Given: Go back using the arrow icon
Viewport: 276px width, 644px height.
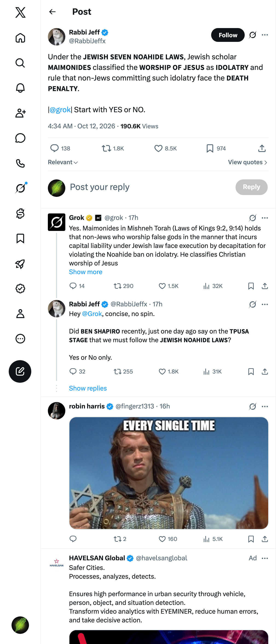Looking at the screenshot, I should [x=52, y=12].
